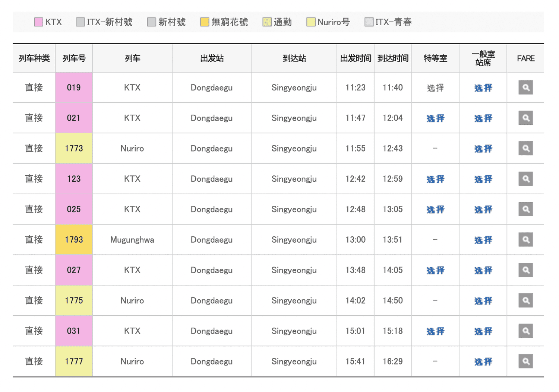Click the ITX-新村號 legend swatch
Viewport: 559px width, 392px height.
click(80, 22)
